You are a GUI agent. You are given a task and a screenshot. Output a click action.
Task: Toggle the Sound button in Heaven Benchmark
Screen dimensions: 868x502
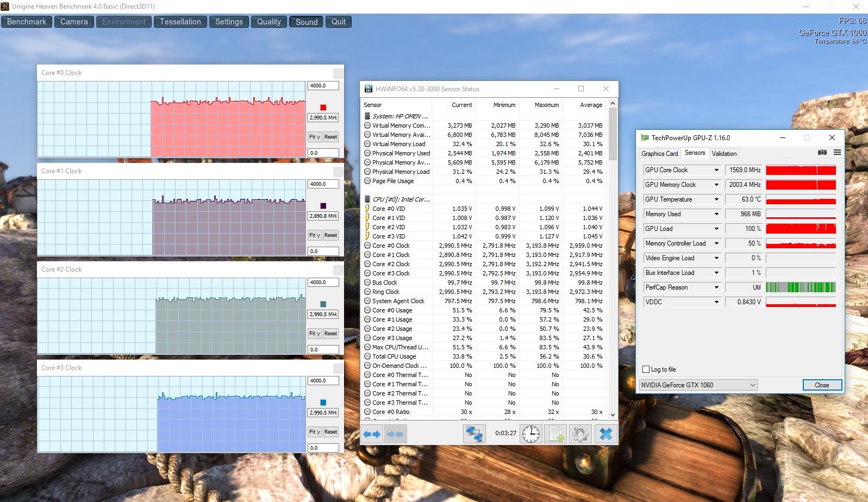[x=307, y=22]
